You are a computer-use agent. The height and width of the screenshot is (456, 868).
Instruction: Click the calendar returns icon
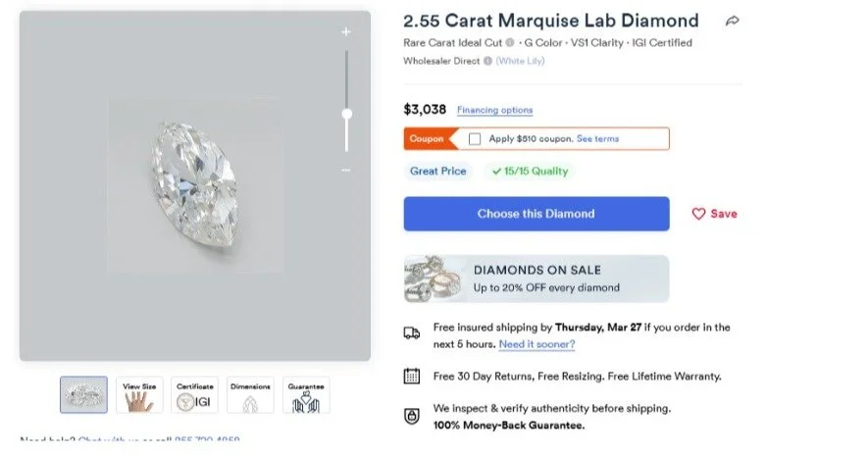pos(412,377)
